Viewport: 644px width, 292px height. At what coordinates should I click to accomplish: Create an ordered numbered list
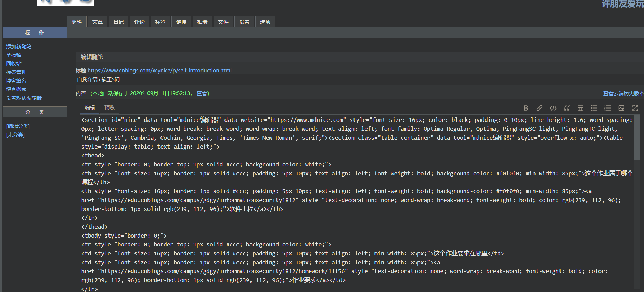[x=608, y=108]
